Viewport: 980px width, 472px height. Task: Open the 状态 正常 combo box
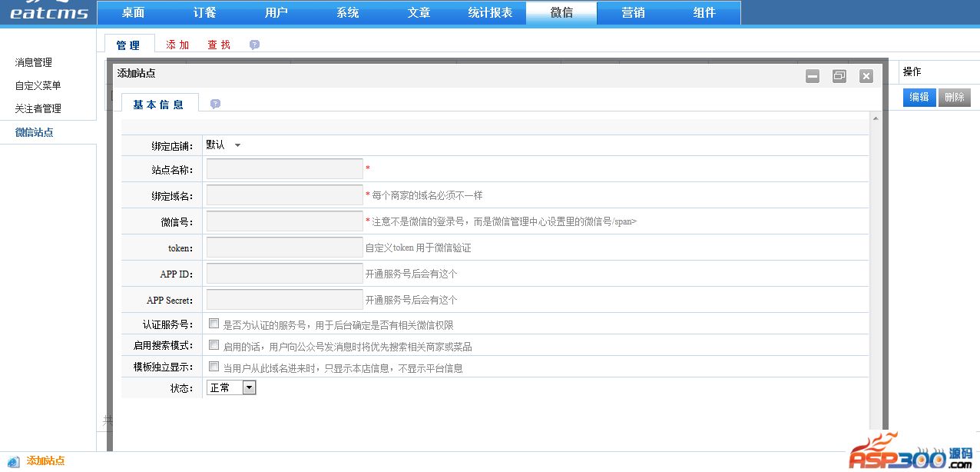click(231, 388)
